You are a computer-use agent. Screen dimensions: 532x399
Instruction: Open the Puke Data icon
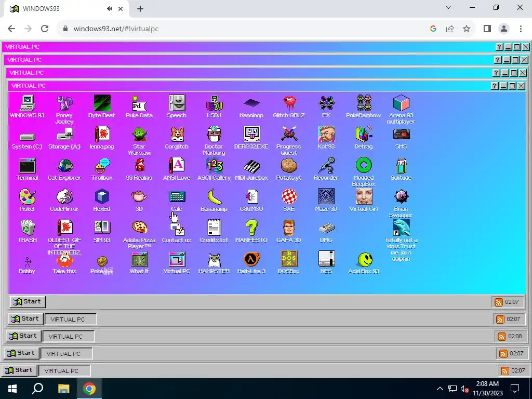[x=139, y=106]
